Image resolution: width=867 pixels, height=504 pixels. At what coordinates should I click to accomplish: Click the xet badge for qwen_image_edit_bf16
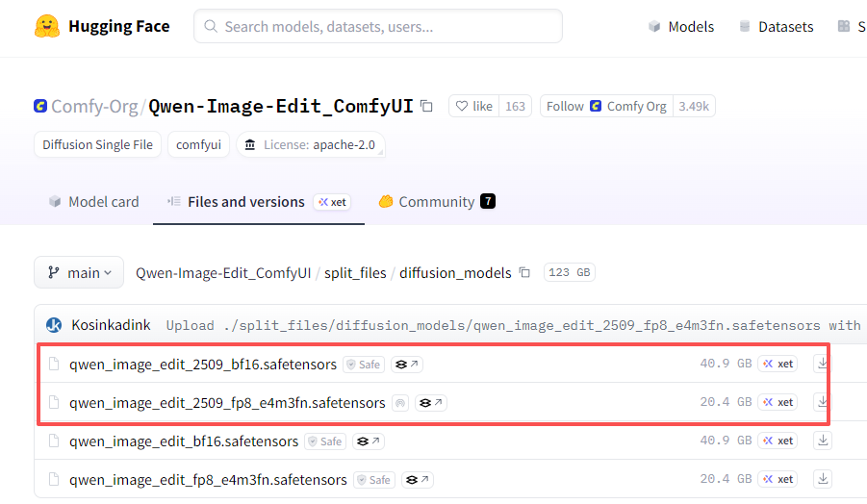coord(778,441)
